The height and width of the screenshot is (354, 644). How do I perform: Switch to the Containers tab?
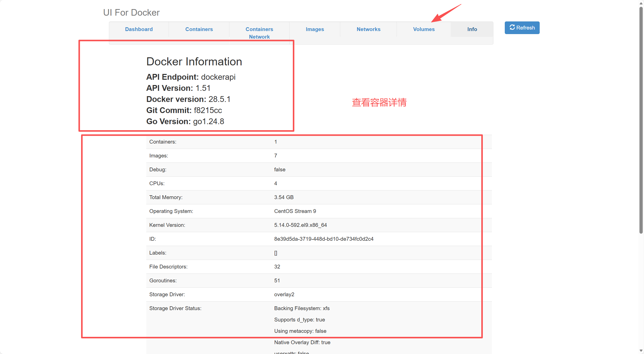point(199,29)
